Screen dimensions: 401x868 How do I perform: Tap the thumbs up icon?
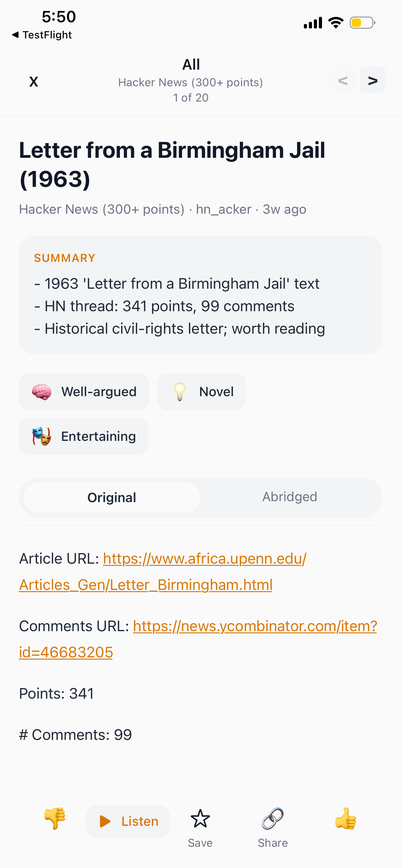(345, 818)
